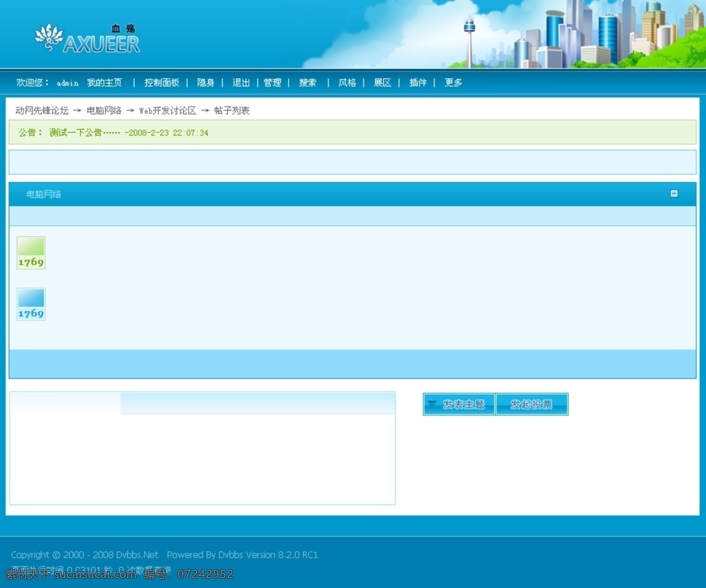The image size is (706, 588).
Task: Click 帖子列表 in the breadcrumb
Action: coord(232,111)
